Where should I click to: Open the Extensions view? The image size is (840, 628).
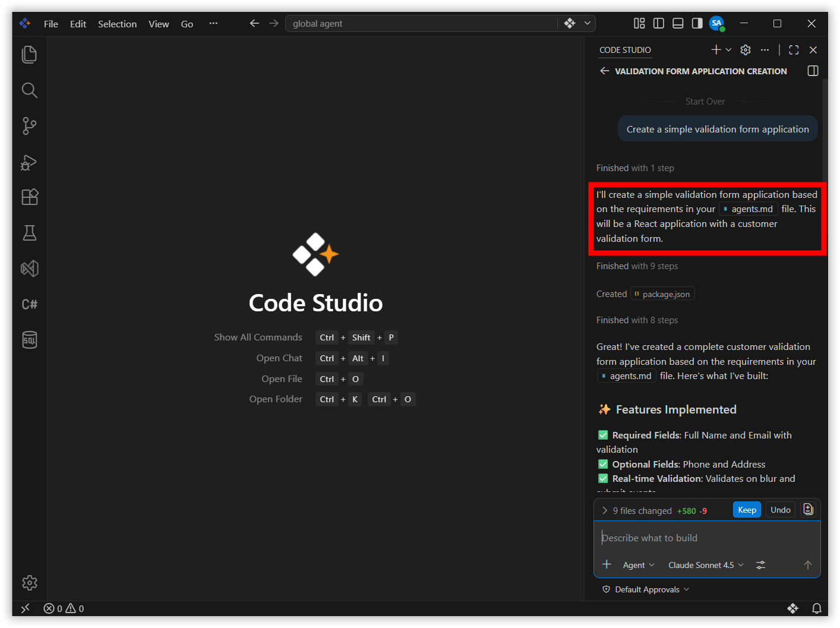pyautogui.click(x=29, y=197)
